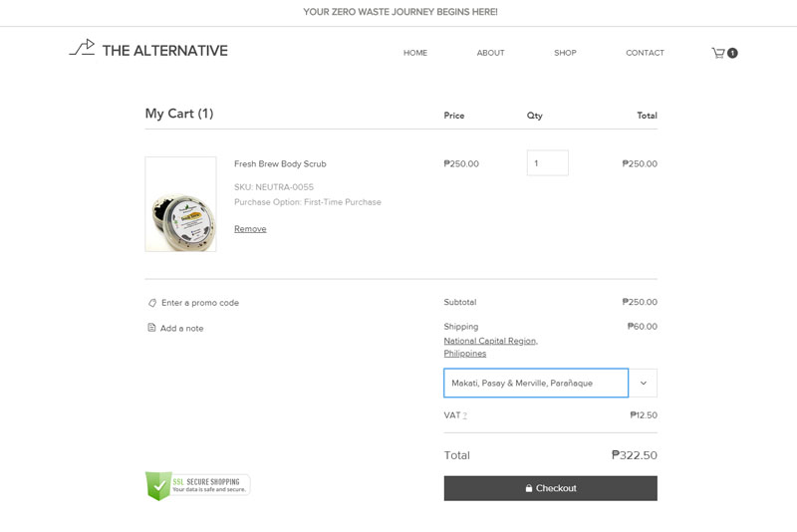Open the About page from navigation

[490, 53]
